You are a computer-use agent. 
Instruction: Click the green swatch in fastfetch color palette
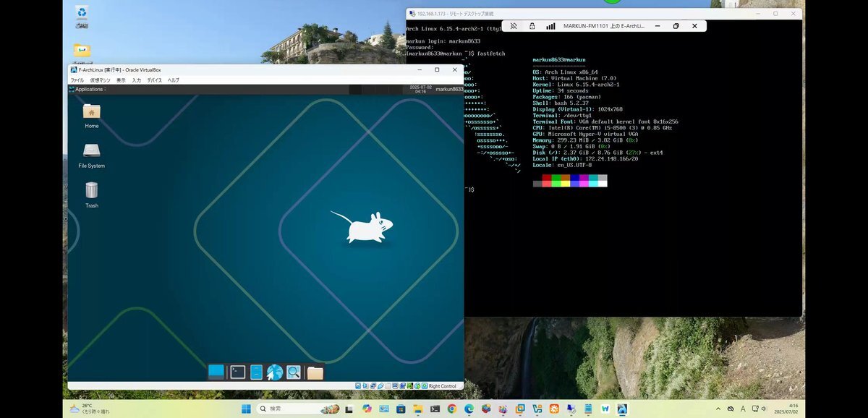pos(556,177)
